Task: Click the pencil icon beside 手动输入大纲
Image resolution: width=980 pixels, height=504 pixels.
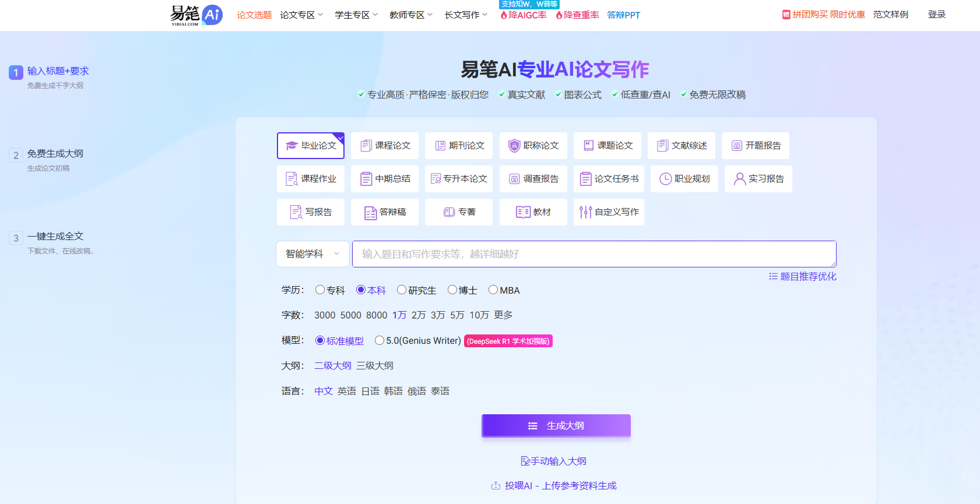Action: pyautogui.click(x=525, y=461)
